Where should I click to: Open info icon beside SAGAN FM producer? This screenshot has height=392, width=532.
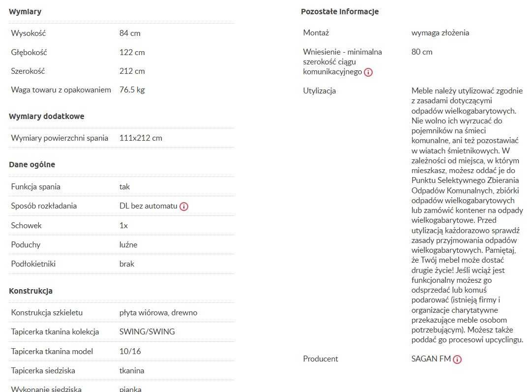tap(457, 360)
